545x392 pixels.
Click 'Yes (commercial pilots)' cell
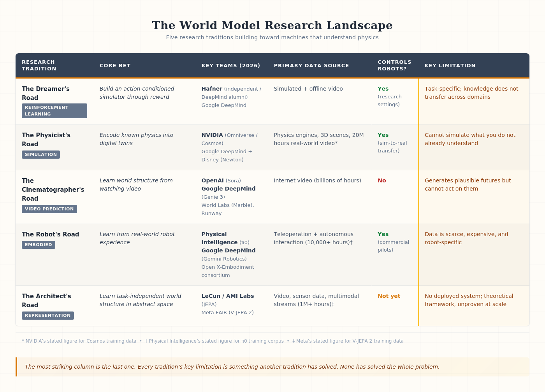[393, 242]
